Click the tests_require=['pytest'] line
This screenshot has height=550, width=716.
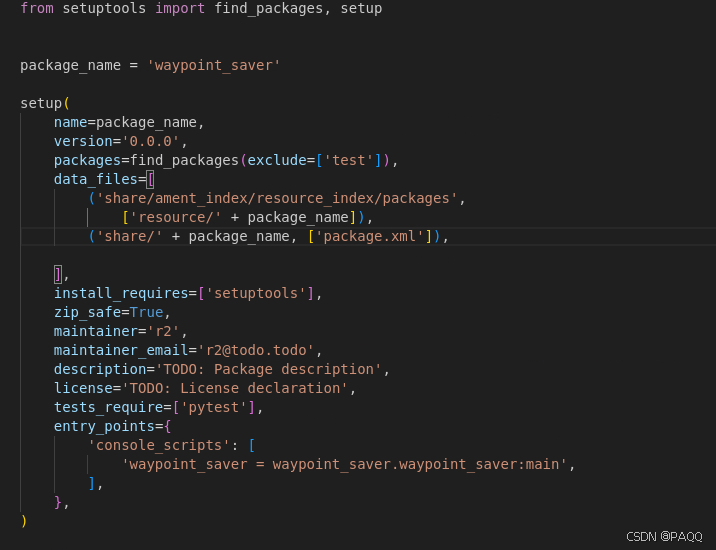pos(158,407)
